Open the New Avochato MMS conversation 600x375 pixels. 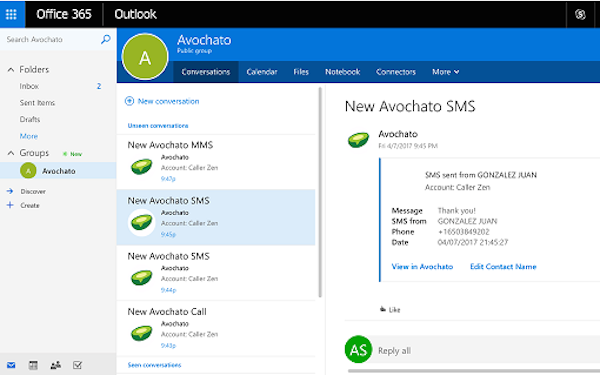pos(216,162)
